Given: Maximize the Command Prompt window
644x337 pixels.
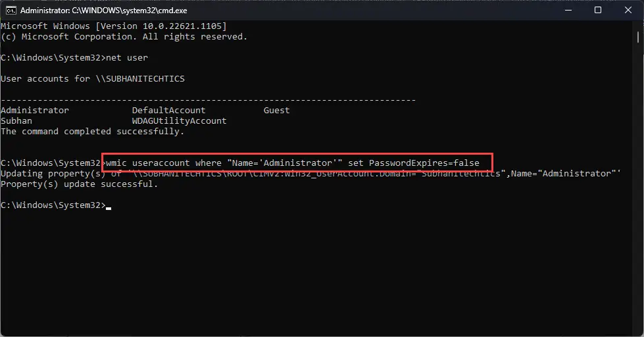Looking at the screenshot, I should pos(598,11).
